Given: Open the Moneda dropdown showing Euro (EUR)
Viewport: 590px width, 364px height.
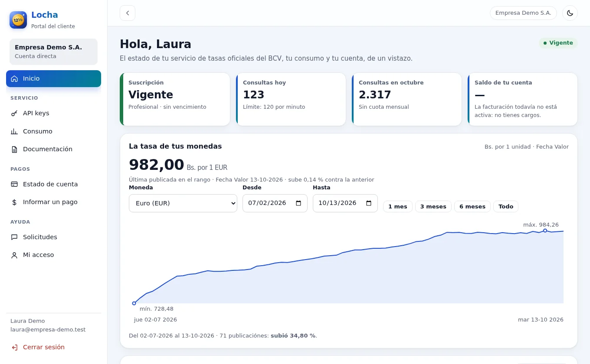Looking at the screenshot, I should [x=183, y=203].
